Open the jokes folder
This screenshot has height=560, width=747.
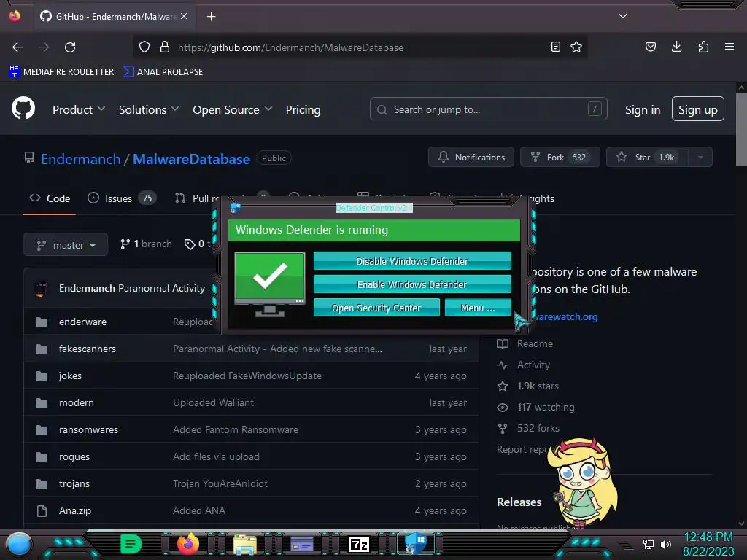(70, 376)
